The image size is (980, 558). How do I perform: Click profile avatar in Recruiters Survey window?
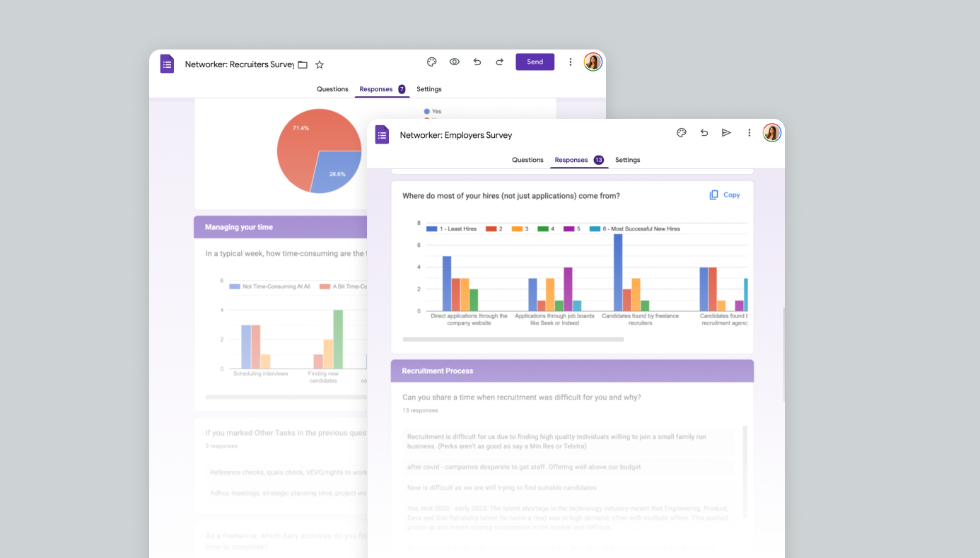coord(593,62)
